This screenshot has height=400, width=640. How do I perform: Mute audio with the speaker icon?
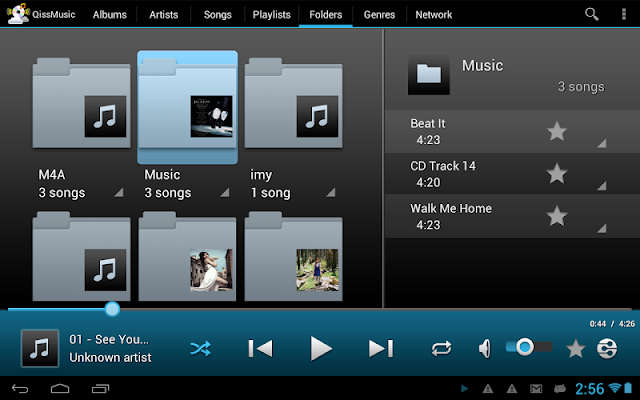[x=484, y=349]
